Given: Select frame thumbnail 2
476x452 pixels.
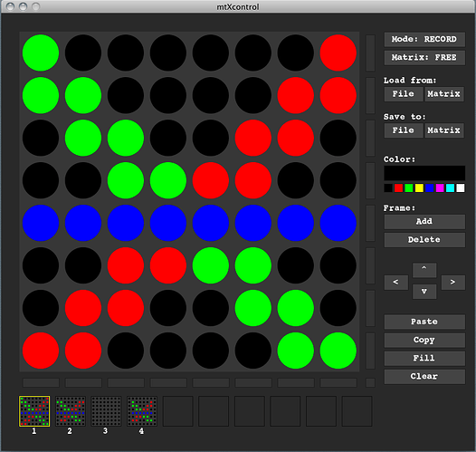Looking at the screenshot, I should [71, 411].
